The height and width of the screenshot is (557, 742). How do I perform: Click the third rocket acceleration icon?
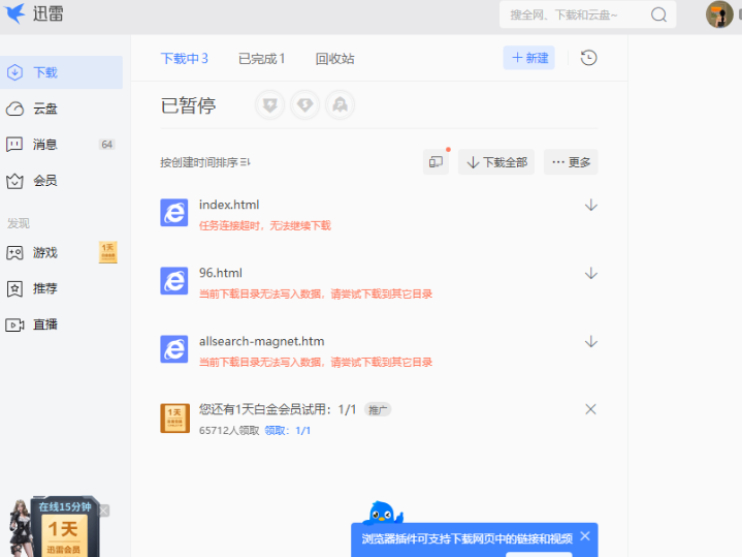[340, 105]
